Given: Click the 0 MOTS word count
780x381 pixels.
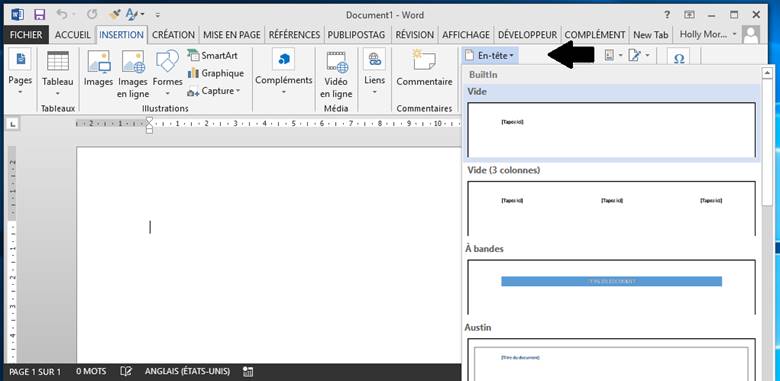Looking at the screenshot, I should [x=91, y=372].
